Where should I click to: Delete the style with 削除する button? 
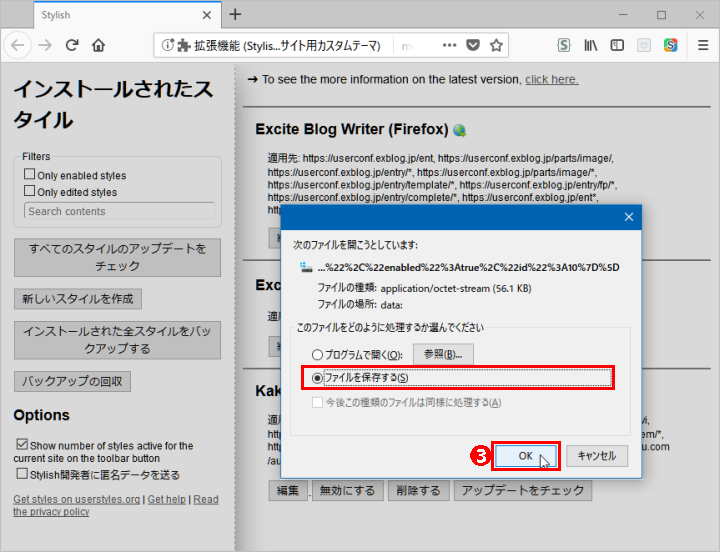418,490
